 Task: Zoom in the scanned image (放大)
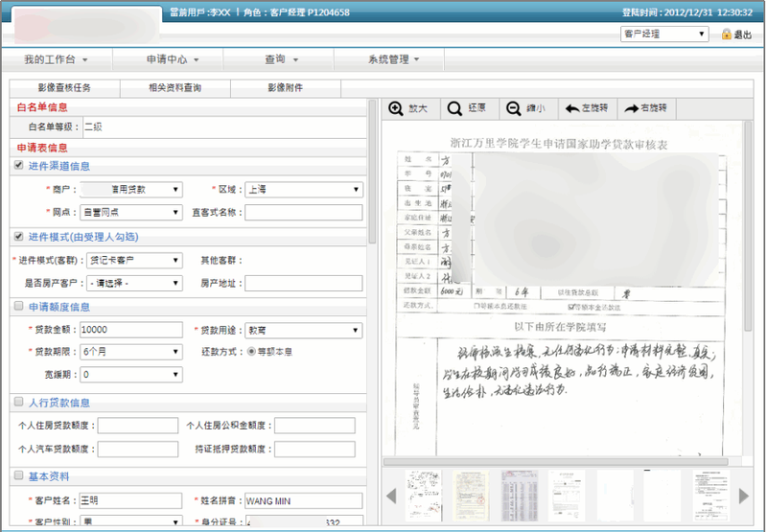pyautogui.click(x=410, y=108)
